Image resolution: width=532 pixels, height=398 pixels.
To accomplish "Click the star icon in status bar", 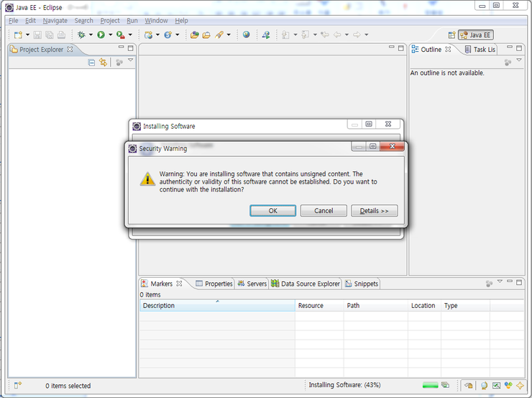I will point(520,386).
